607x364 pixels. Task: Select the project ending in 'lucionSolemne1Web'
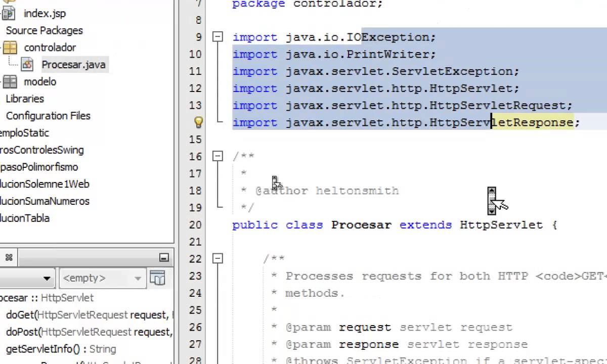[x=45, y=184]
